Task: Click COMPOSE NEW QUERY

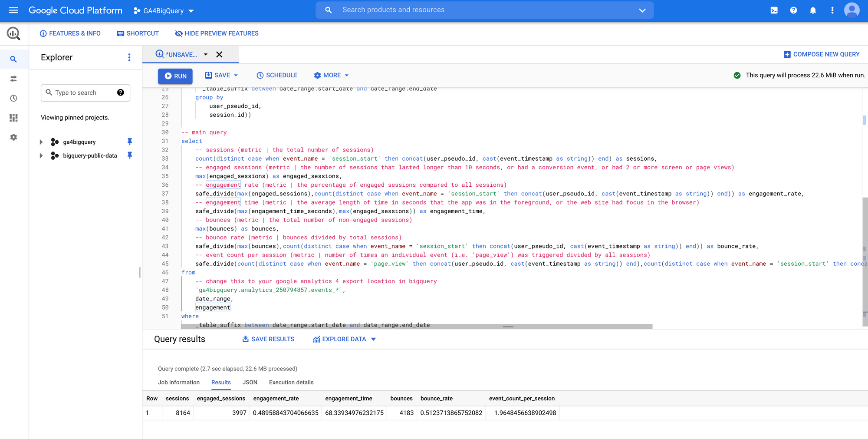Action: click(x=821, y=54)
